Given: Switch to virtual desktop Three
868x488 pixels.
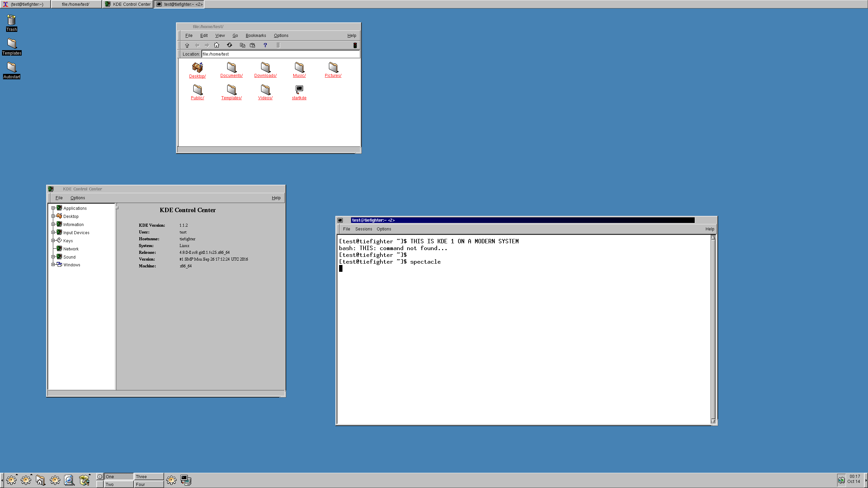Looking at the screenshot, I should pyautogui.click(x=149, y=476).
